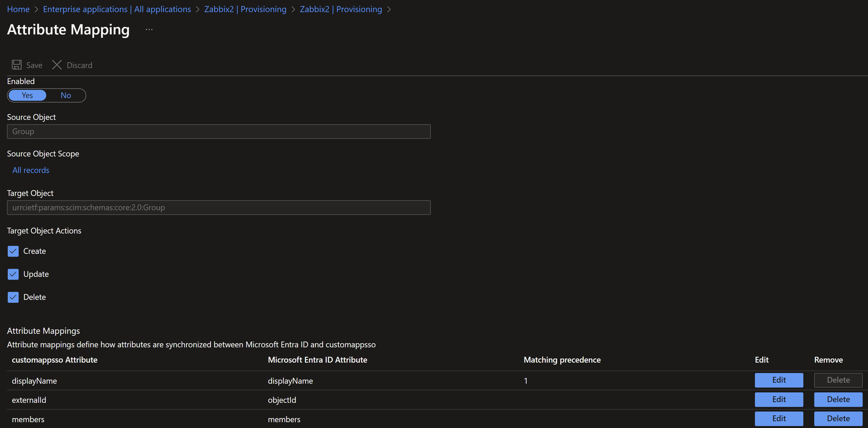Edit the members attribute mapping
This screenshot has width=868, height=428.
pyautogui.click(x=779, y=419)
